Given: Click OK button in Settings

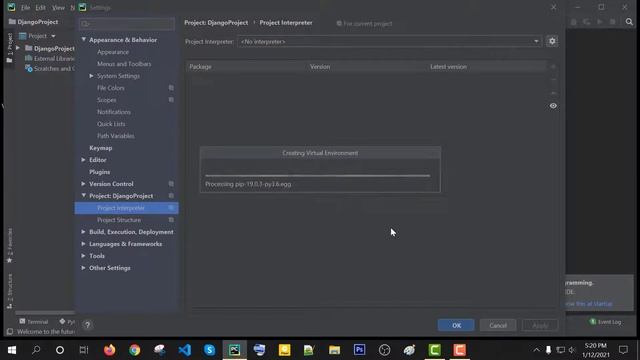Looking at the screenshot, I should [456, 325].
